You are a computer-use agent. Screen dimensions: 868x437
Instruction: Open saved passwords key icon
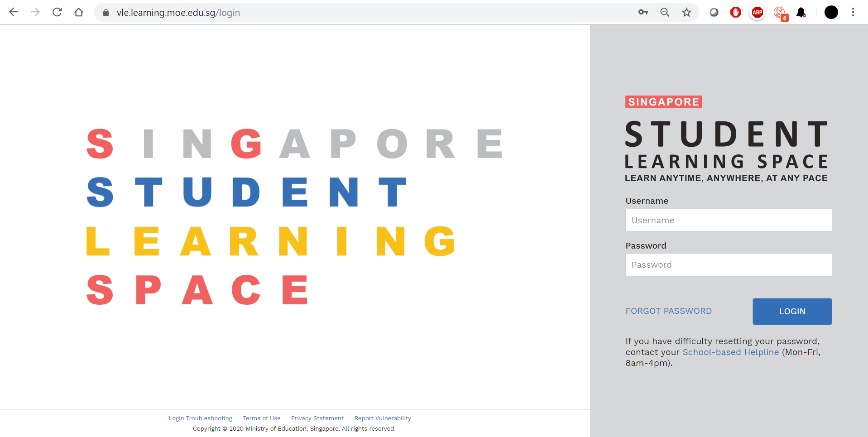[x=643, y=12]
